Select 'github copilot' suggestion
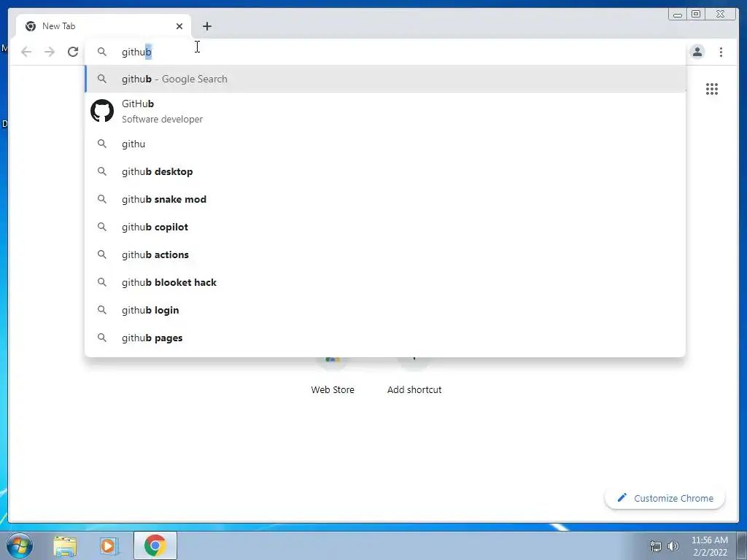The width and height of the screenshot is (747, 560). (385, 227)
